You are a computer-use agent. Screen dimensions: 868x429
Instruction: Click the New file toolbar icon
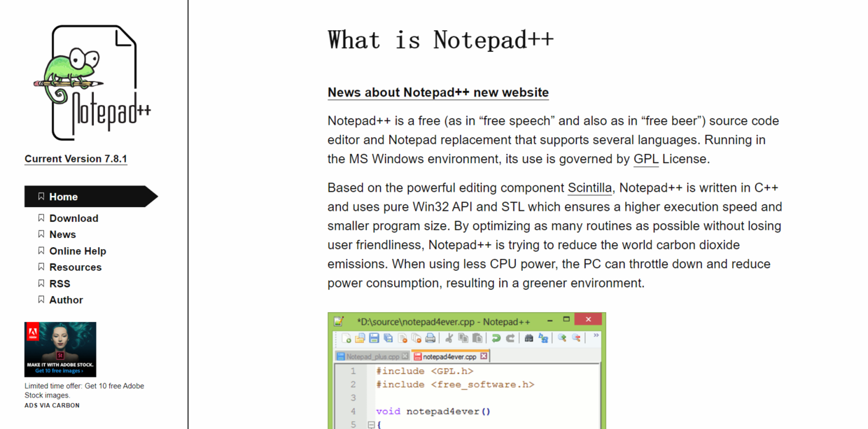347,338
